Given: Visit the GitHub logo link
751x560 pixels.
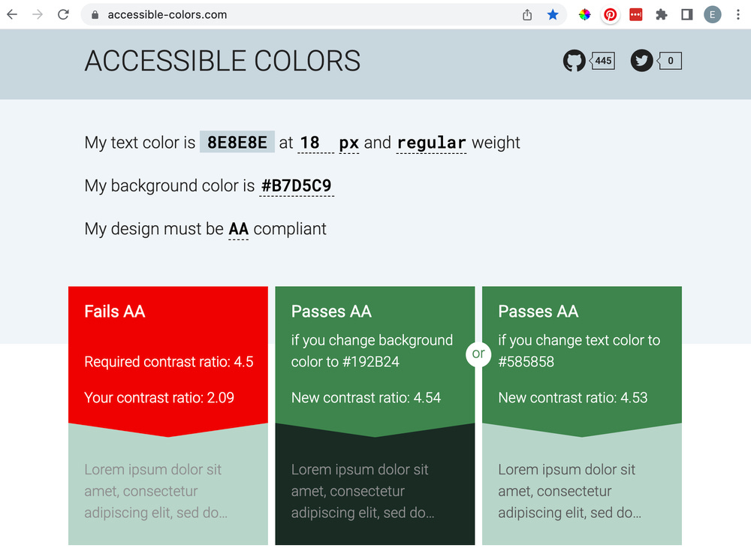Looking at the screenshot, I should point(574,61).
